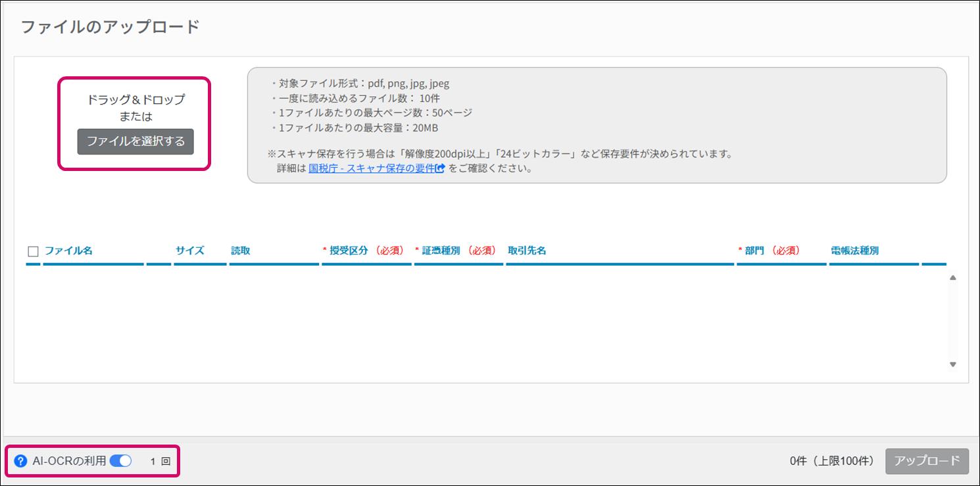Open the 国税庁 - スキャナ保存の要件 link
The height and width of the screenshot is (486, 980).
[371, 168]
